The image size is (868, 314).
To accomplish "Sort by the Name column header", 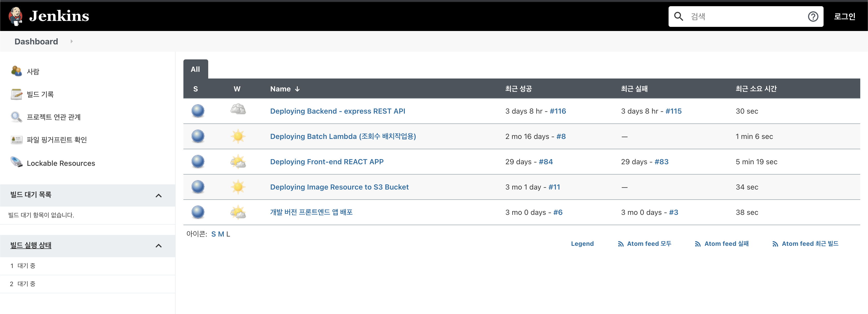I will 280,89.
